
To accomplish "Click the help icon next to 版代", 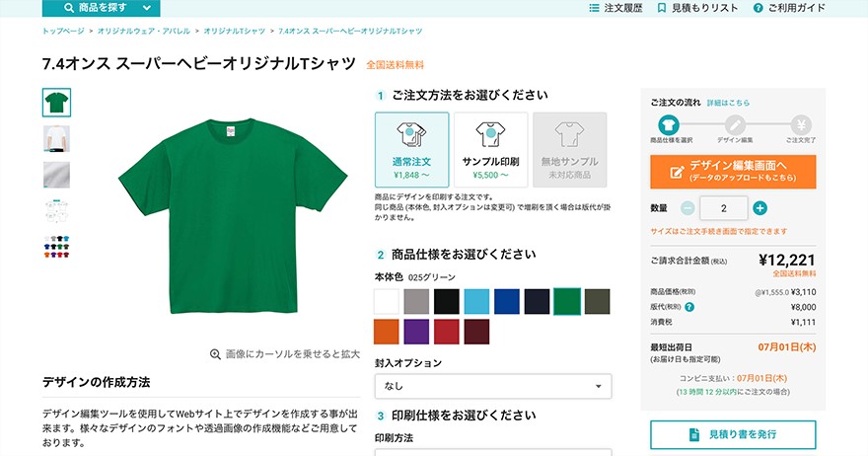I will pos(689,307).
